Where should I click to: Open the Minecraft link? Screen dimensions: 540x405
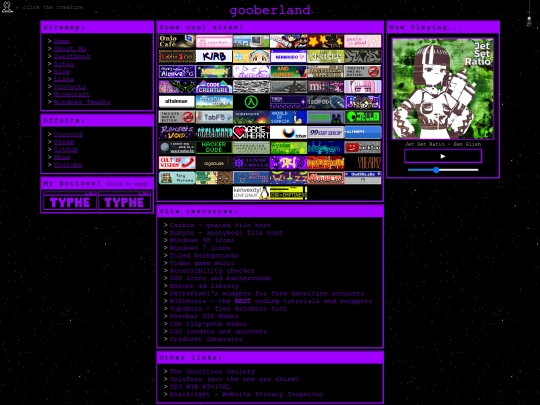[x=72, y=94]
